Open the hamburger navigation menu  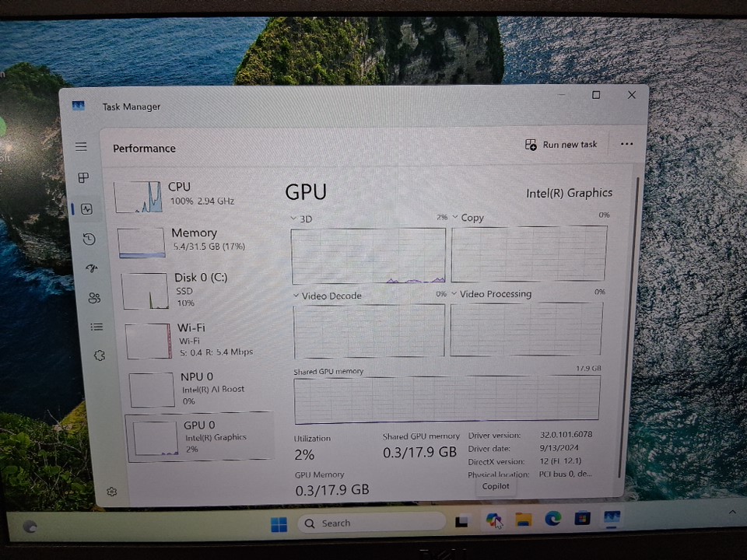(81, 146)
